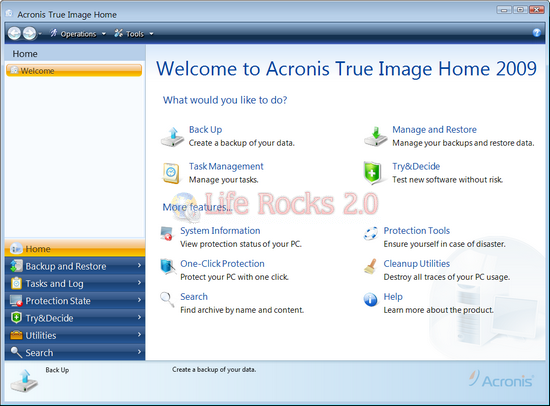
Task: Open the Help link
Action: point(393,297)
